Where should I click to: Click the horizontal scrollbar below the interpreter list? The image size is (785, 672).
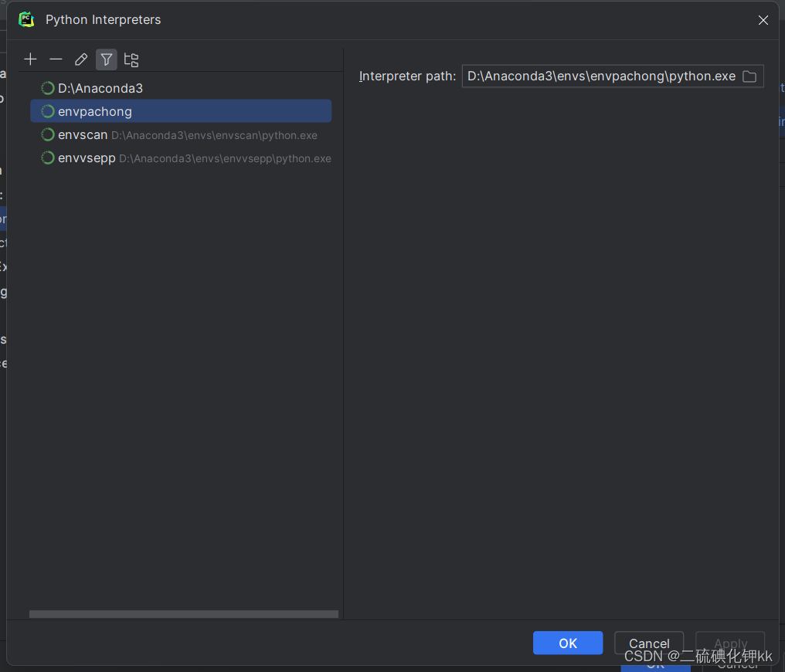click(183, 613)
